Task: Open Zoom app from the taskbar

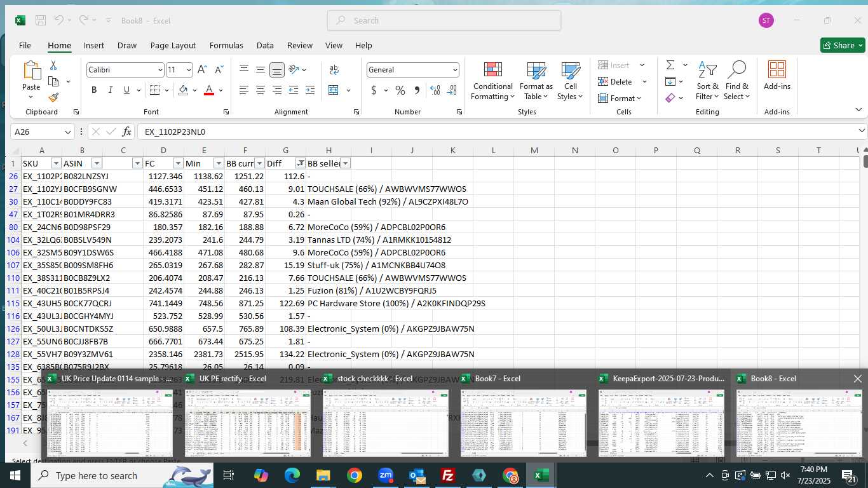Action: 386,475
